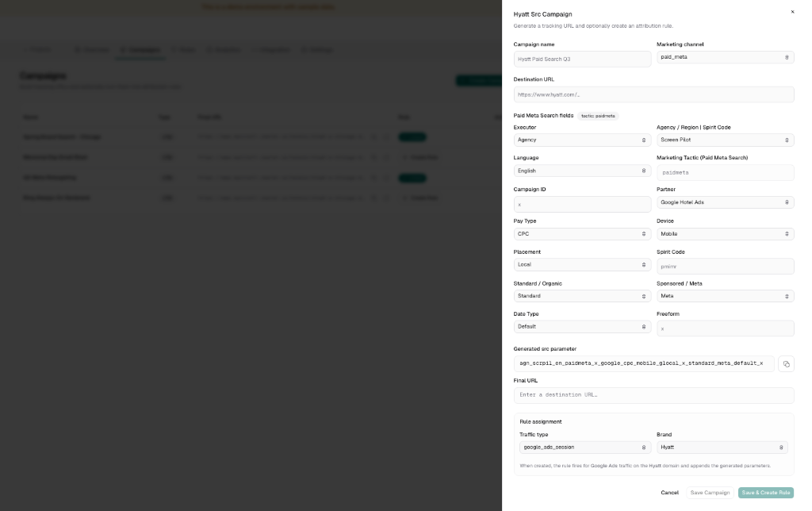Open the Pay Type dropdown showing CPC
812x511 pixels.
pyautogui.click(x=582, y=234)
